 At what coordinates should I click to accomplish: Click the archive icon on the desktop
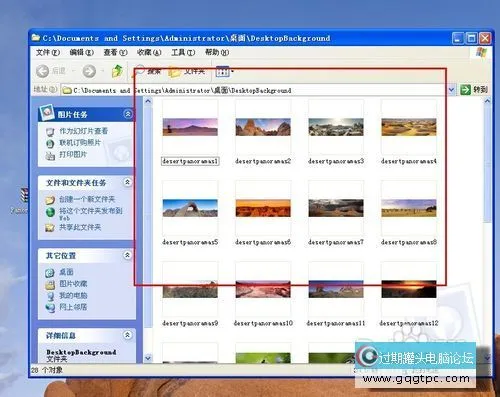pos(24,195)
